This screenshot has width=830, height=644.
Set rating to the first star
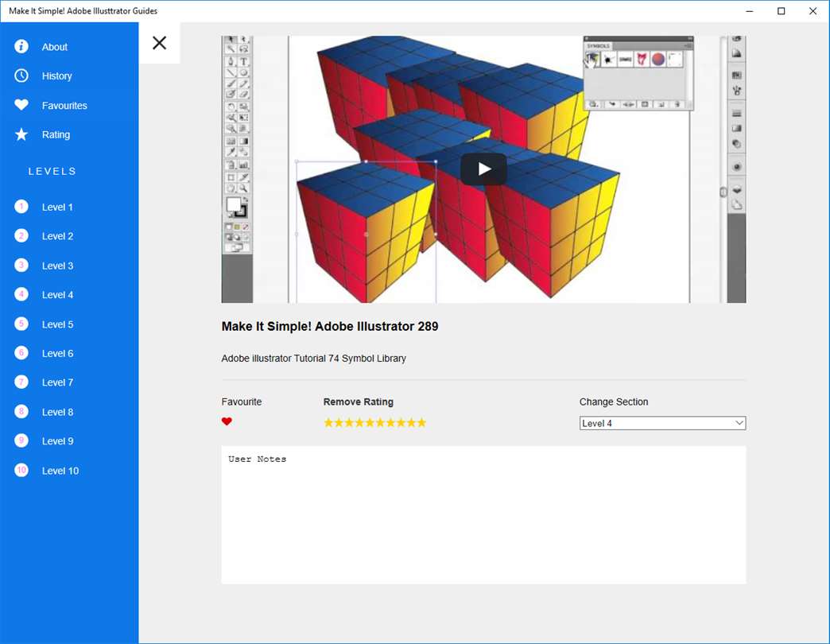pyautogui.click(x=328, y=422)
